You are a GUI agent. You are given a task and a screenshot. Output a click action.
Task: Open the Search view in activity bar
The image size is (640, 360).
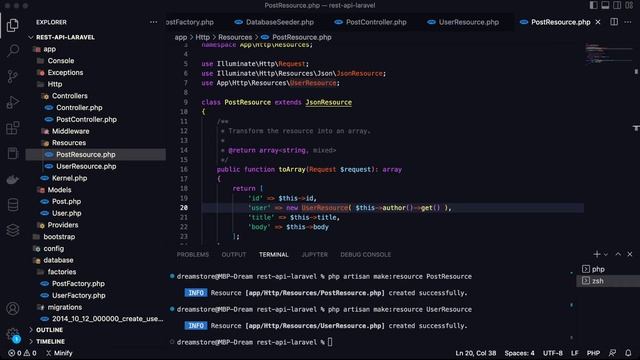[x=13, y=51]
